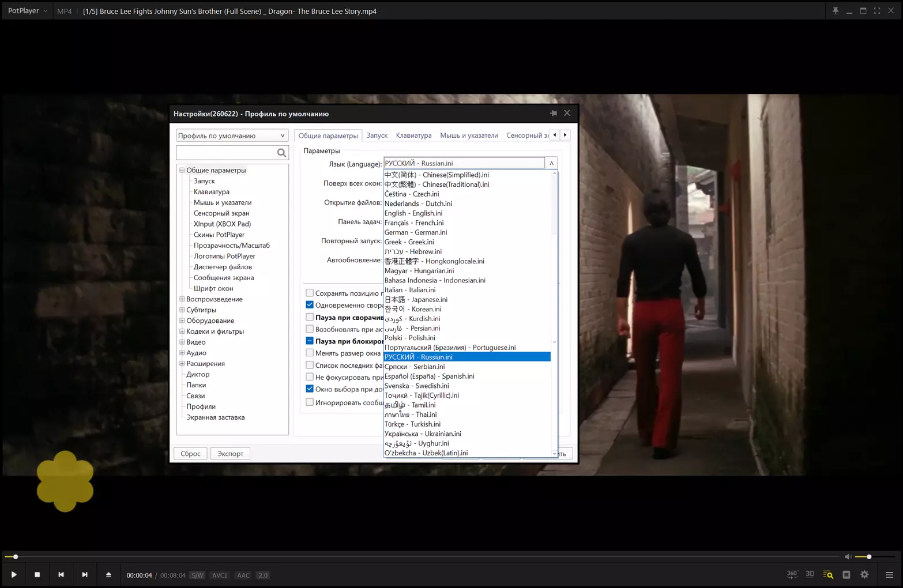Open the 'Клавиатура' tab
The height and width of the screenshot is (588, 903).
[x=413, y=135]
